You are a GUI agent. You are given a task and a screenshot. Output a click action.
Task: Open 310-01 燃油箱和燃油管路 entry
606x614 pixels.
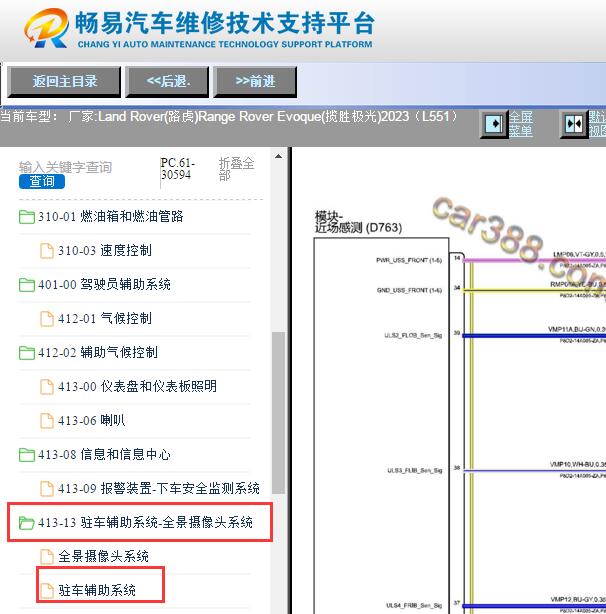(x=110, y=217)
